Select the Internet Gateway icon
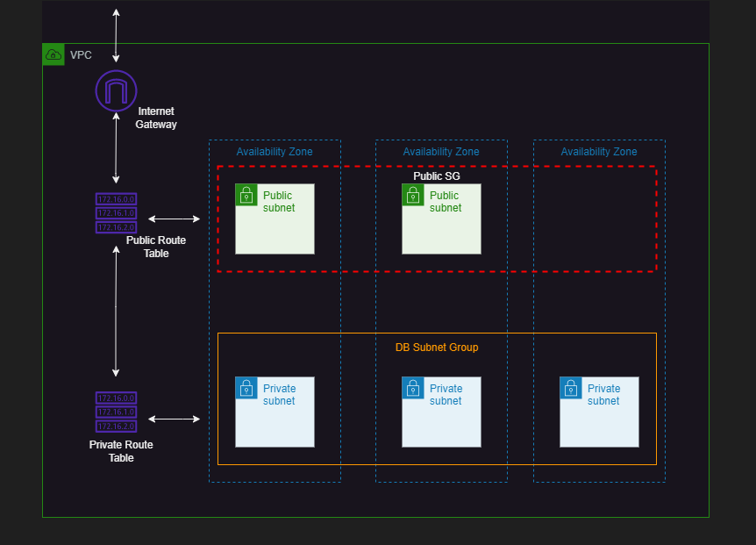Image resolution: width=756 pixels, height=545 pixels. click(116, 90)
